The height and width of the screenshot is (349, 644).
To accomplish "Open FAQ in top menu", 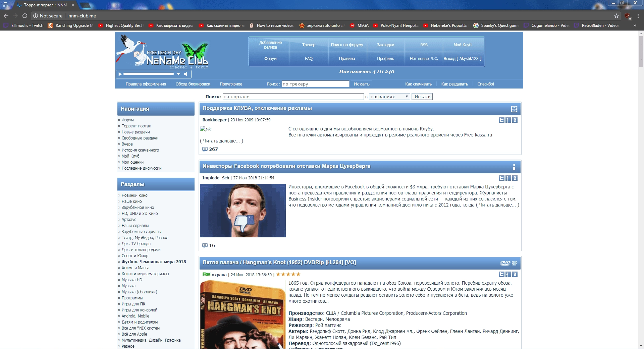I will coord(309,59).
